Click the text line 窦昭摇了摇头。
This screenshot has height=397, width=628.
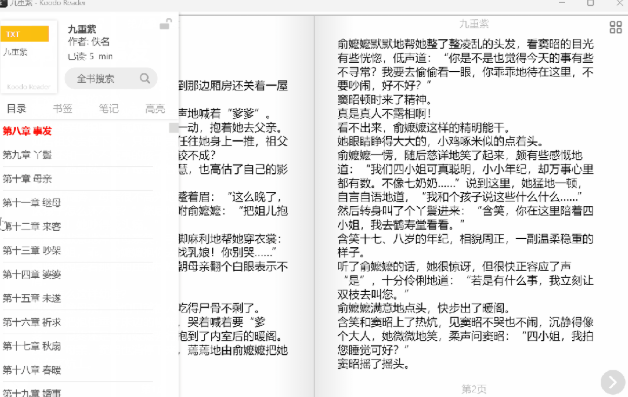[x=373, y=364]
